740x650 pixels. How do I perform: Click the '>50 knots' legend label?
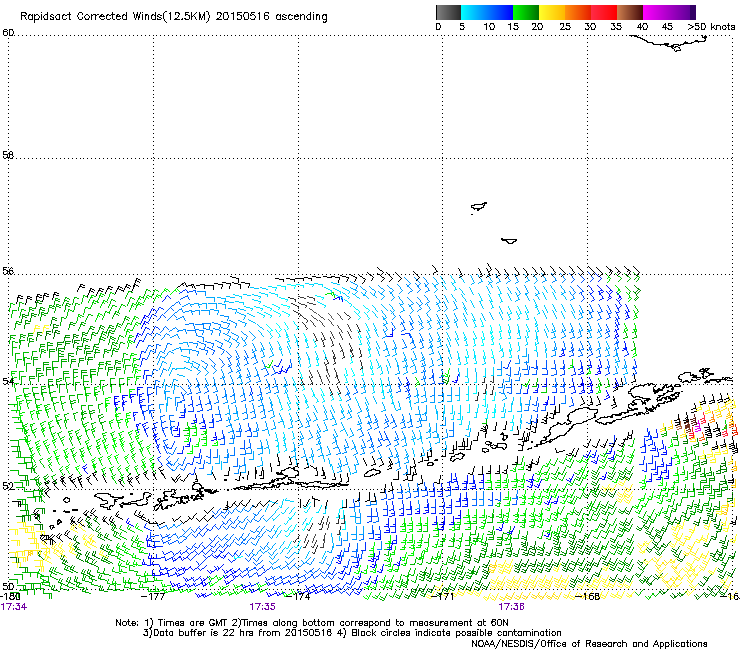pyautogui.click(x=711, y=27)
